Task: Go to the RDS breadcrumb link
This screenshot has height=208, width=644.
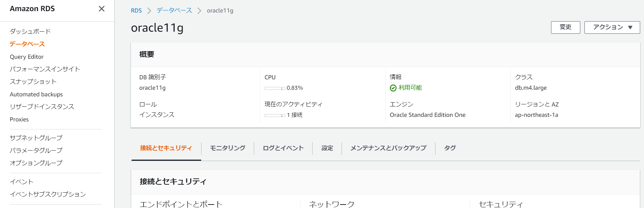Action: (x=136, y=11)
